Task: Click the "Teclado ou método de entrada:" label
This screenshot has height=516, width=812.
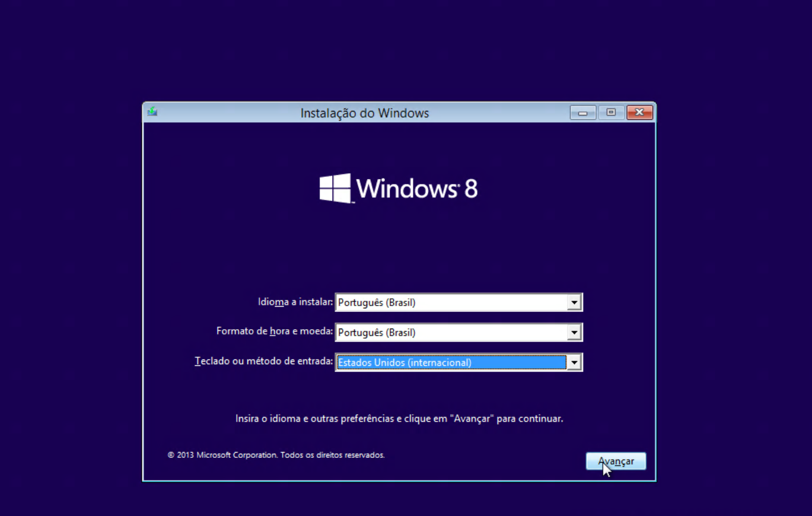Action: (x=263, y=361)
